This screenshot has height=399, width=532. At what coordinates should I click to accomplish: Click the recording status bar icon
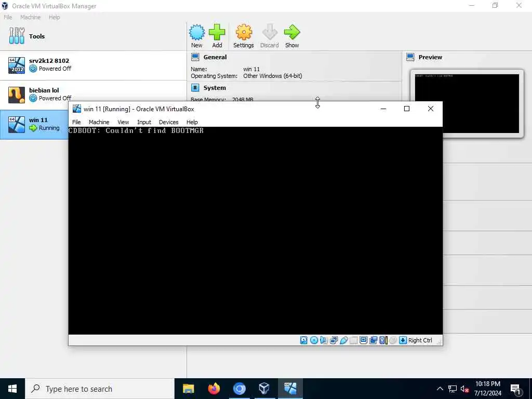[373, 340]
